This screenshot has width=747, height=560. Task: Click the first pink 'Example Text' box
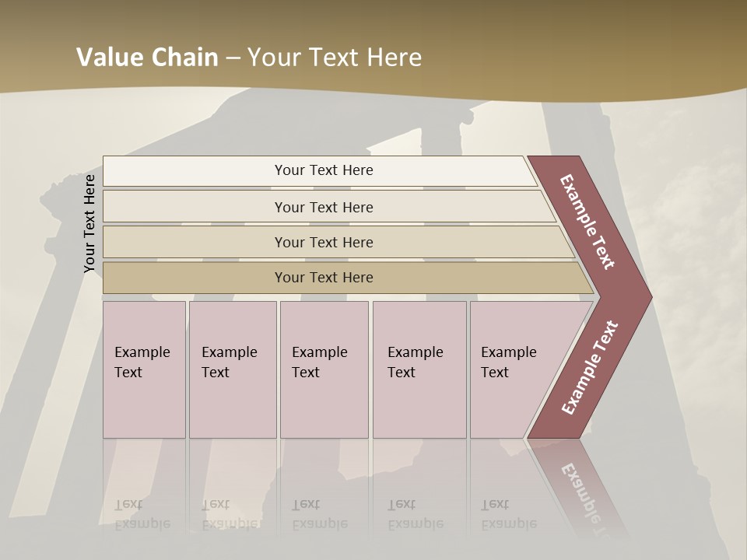[144, 369]
